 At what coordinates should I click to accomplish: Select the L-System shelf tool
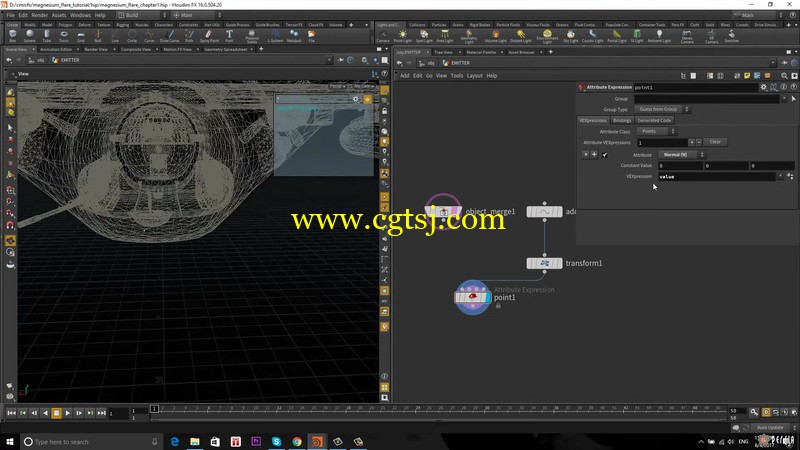pyautogui.click(x=275, y=36)
